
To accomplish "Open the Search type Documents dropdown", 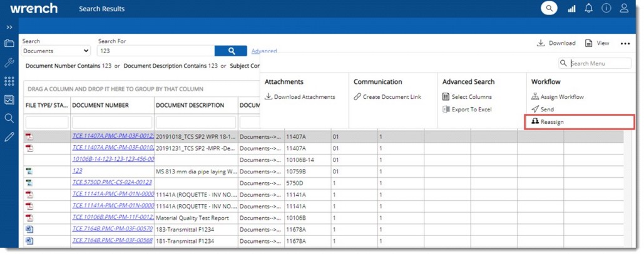I will (x=56, y=51).
